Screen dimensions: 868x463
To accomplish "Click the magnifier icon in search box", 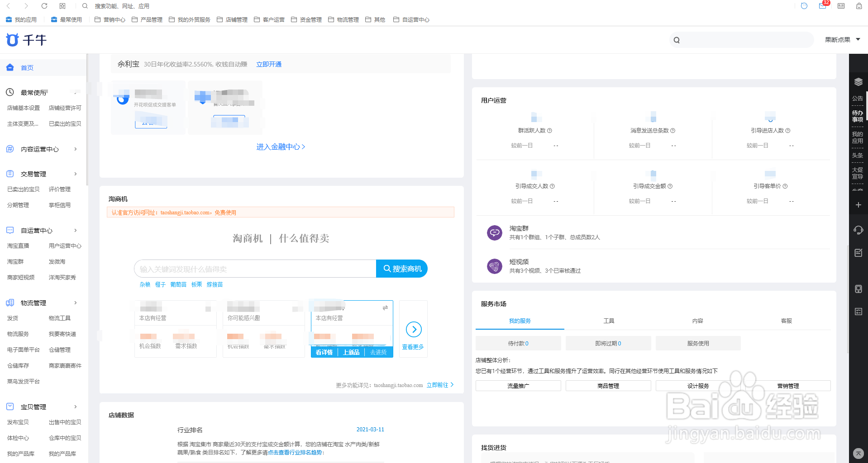I will (x=677, y=40).
